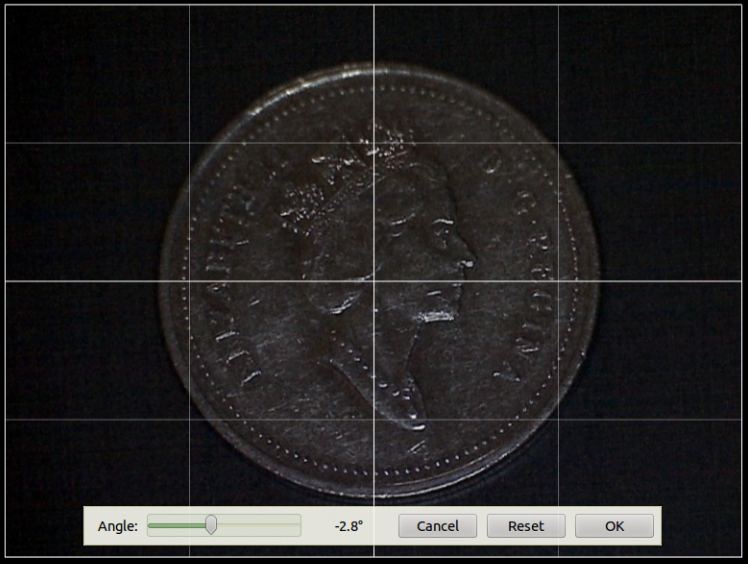Image resolution: width=748 pixels, height=564 pixels.
Task: Click the Angle label
Action: click(x=118, y=526)
